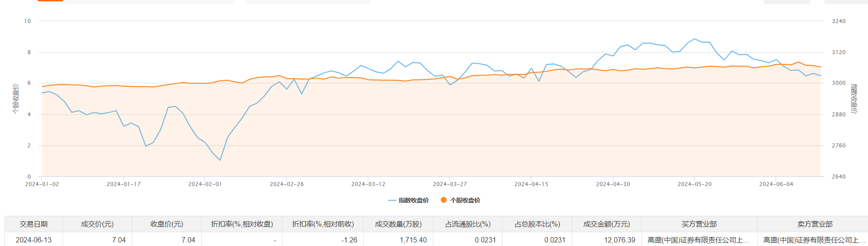
Task: Click the orange active tab at top-left
Action: (50, 0)
